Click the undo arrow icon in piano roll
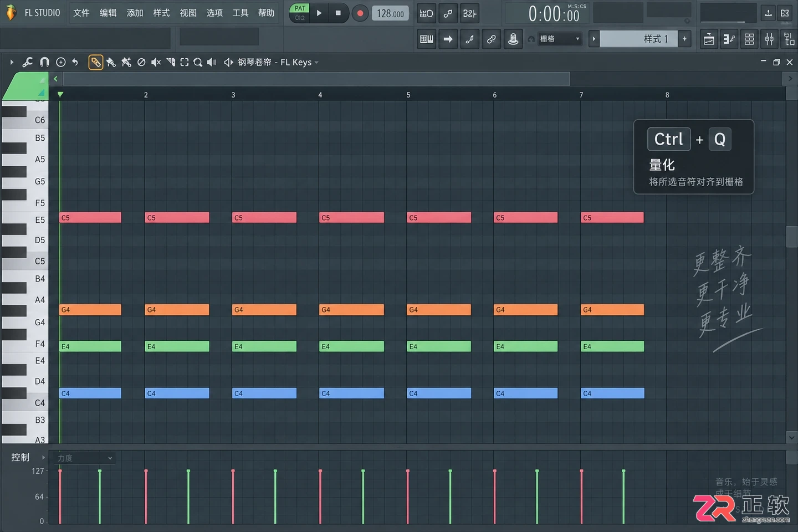 (x=75, y=62)
